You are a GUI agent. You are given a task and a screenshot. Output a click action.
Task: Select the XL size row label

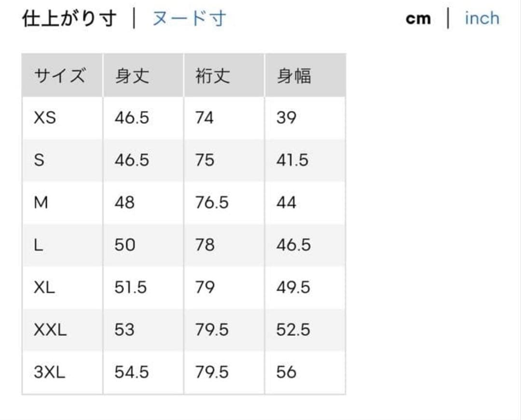coord(44,287)
